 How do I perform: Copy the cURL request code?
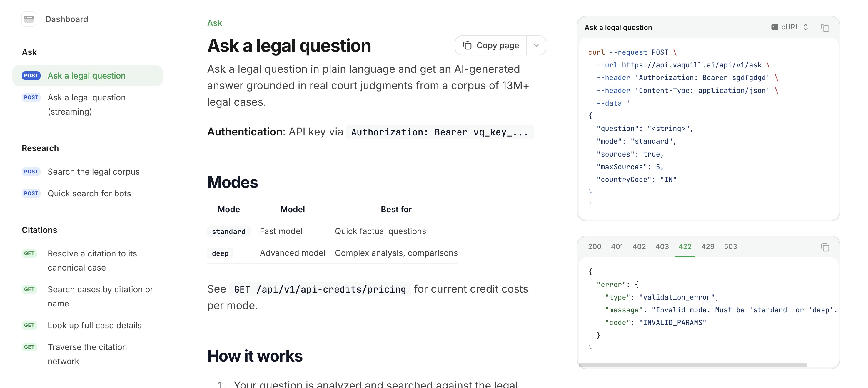pyautogui.click(x=825, y=28)
